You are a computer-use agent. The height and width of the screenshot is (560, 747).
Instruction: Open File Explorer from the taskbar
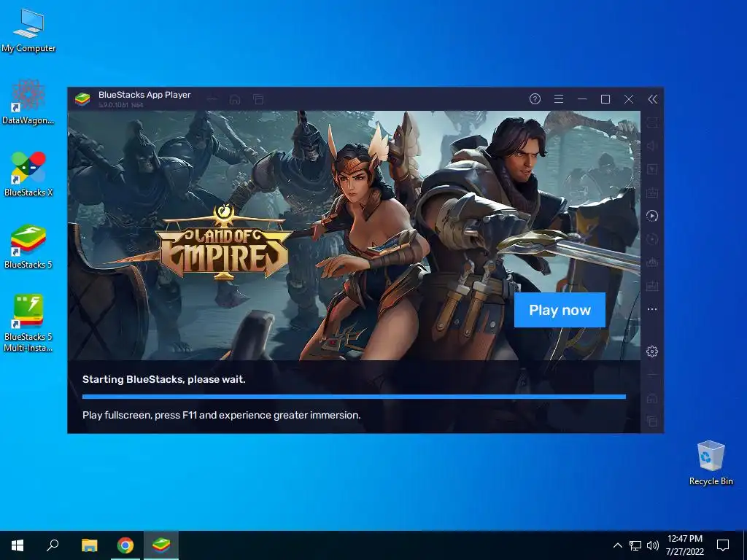pos(89,545)
